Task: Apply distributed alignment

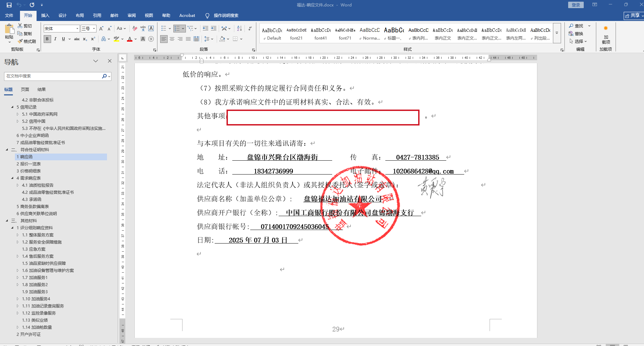Action: click(x=196, y=39)
